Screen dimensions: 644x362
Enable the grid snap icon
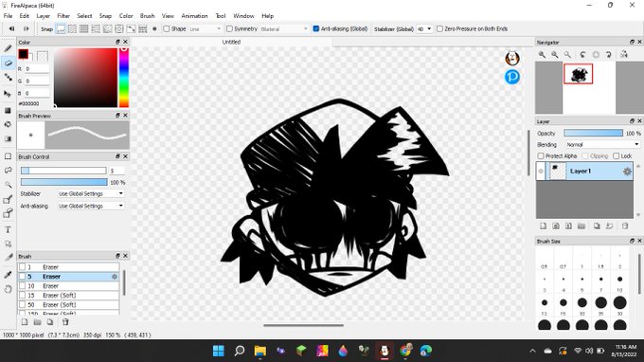[83, 28]
